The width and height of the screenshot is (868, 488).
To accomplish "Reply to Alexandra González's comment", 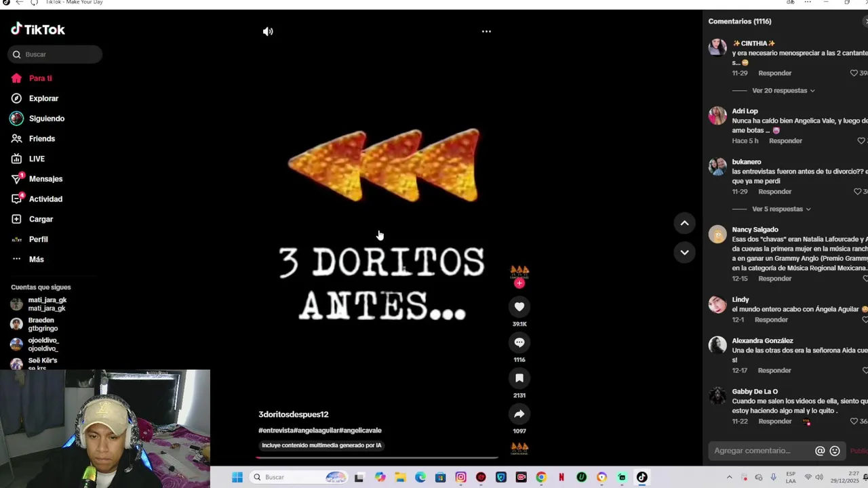I will click(x=774, y=371).
